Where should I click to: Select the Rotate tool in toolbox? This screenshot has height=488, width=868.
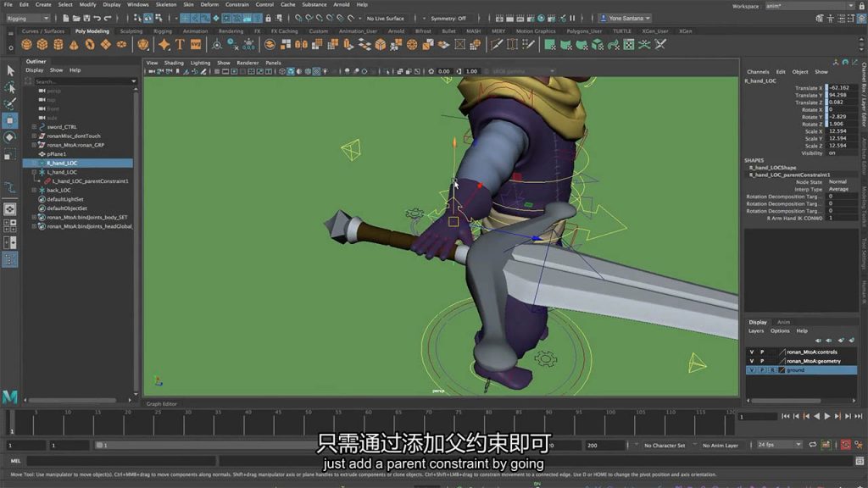pos(9,137)
